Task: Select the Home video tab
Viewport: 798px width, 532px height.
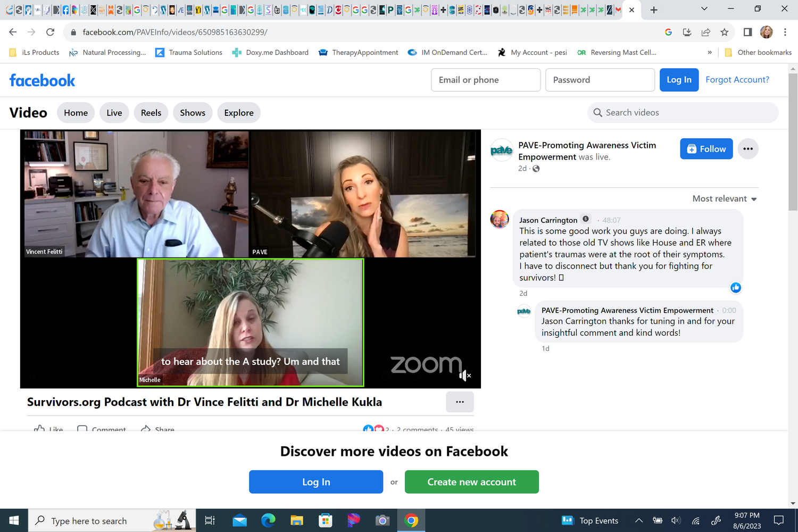Action: coord(76,113)
